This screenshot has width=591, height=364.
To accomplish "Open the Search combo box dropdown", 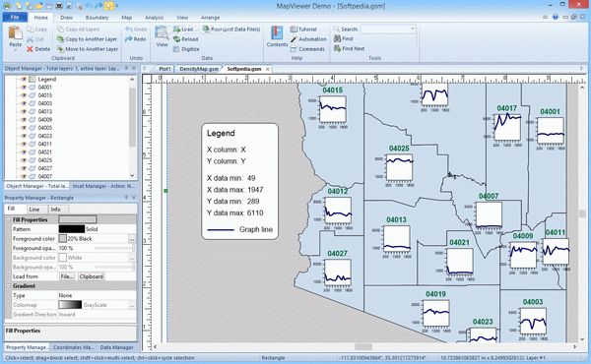I will pyautogui.click(x=413, y=29).
